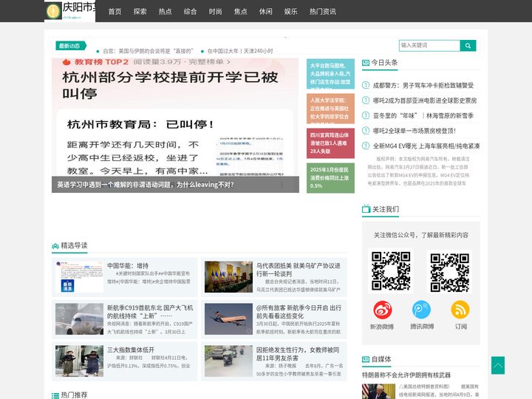532x399 pixels.
Task: Open the 娱乐 navigation menu item
Action: click(291, 12)
